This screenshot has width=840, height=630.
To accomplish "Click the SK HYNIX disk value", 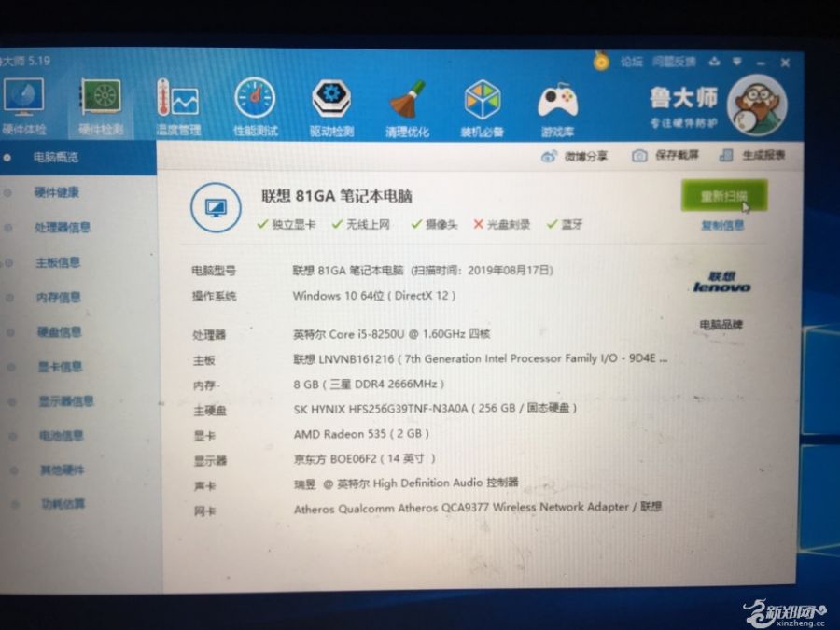I will coord(435,409).
